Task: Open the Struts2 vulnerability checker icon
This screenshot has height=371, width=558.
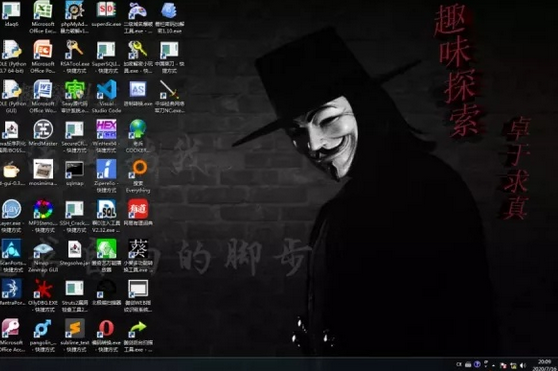Action: point(74,296)
